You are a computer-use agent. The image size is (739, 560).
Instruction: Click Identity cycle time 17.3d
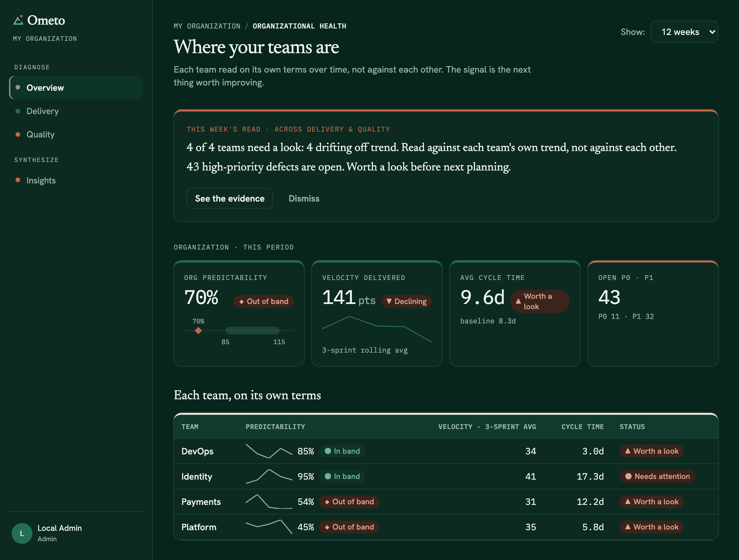590,476
